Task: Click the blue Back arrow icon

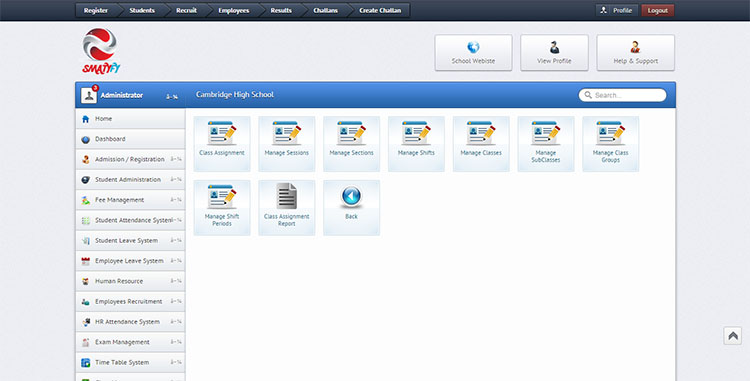Action: [352, 196]
